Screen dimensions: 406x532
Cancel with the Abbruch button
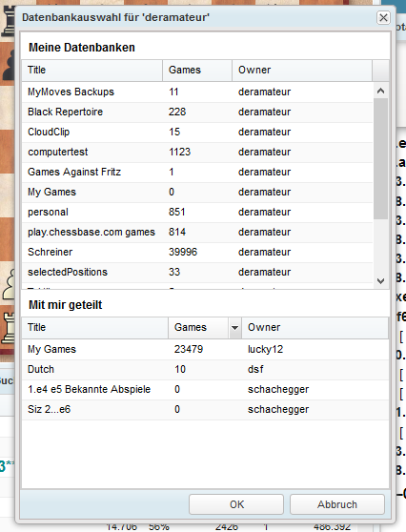337,504
